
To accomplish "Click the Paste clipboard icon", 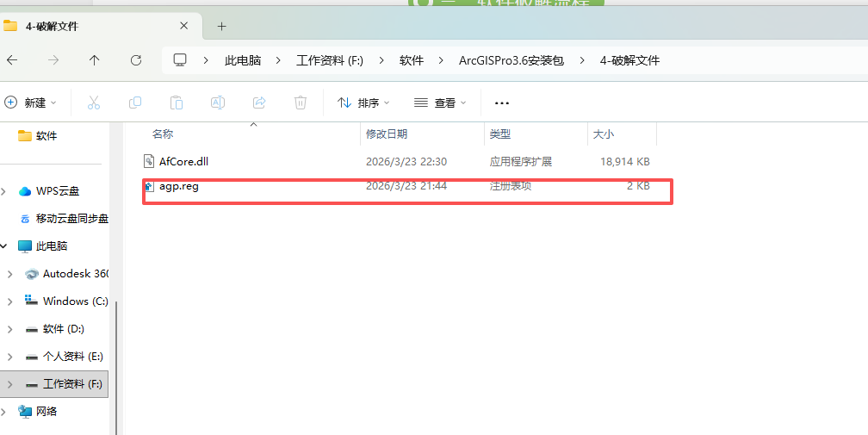I will click(177, 103).
